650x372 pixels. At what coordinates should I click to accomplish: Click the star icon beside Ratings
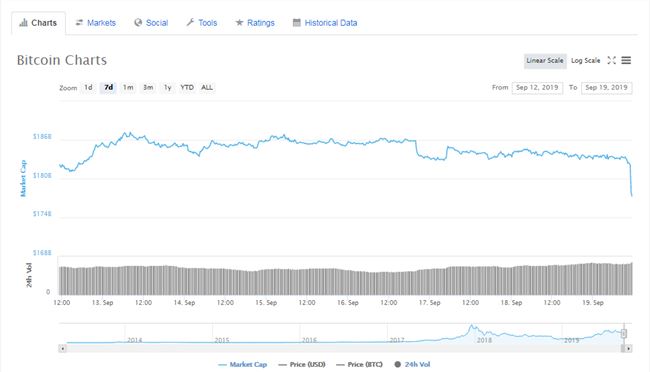point(239,22)
